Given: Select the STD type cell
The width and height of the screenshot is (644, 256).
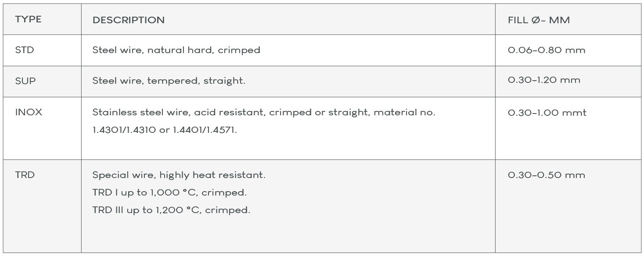Looking at the screenshot, I should [25, 50].
